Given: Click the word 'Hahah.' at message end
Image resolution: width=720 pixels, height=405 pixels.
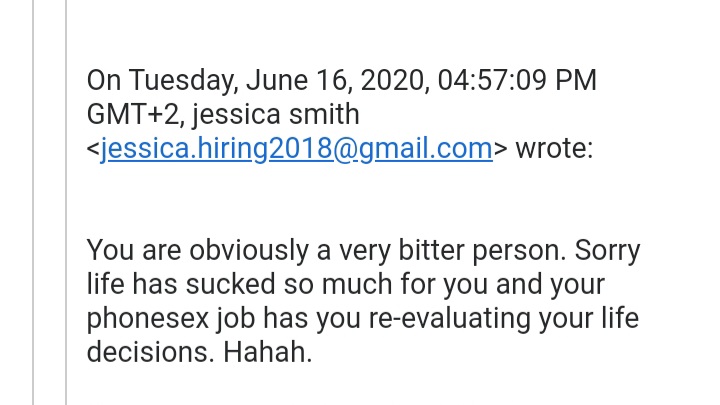Looking at the screenshot, I should pyautogui.click(x=268, y=353).
